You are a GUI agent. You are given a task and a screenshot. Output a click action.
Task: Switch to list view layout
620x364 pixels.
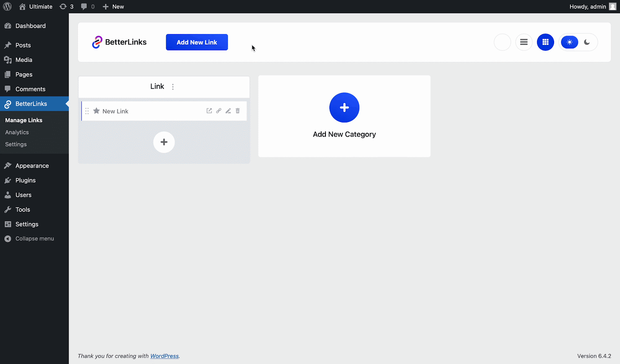tap(524, 42)
